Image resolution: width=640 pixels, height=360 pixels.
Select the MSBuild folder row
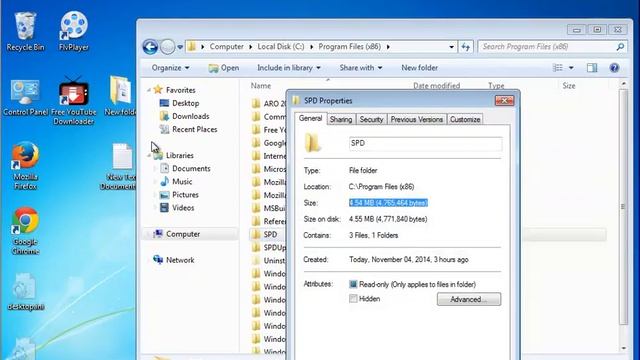click(x=268, y=208)
